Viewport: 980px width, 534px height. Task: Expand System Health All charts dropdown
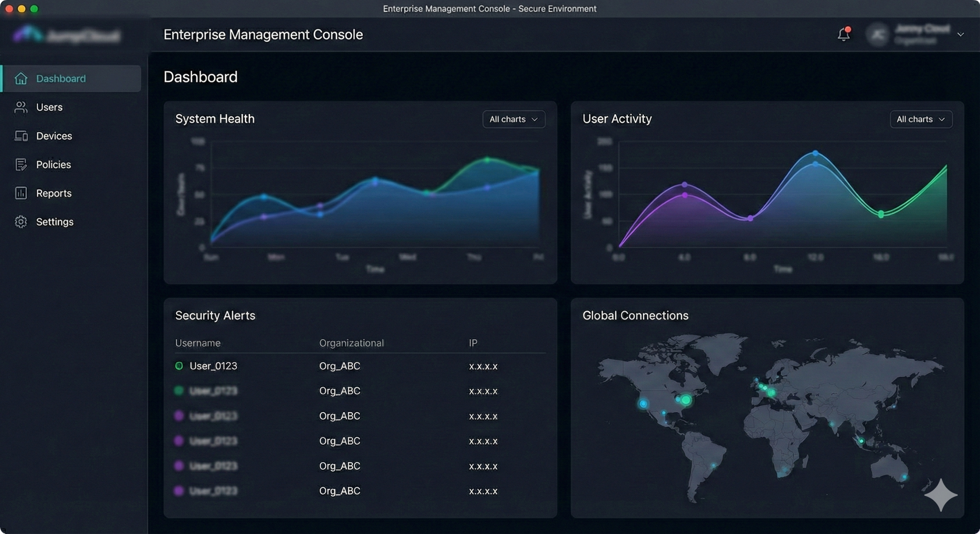pos(514,119)
